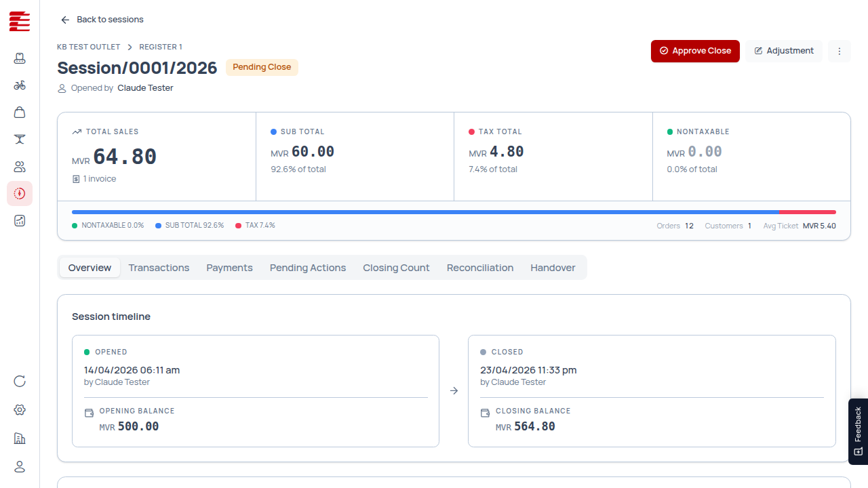
Task: Open the register/POS icon in the sidebar
Action: pyautogui.click(x=20, y=58)
